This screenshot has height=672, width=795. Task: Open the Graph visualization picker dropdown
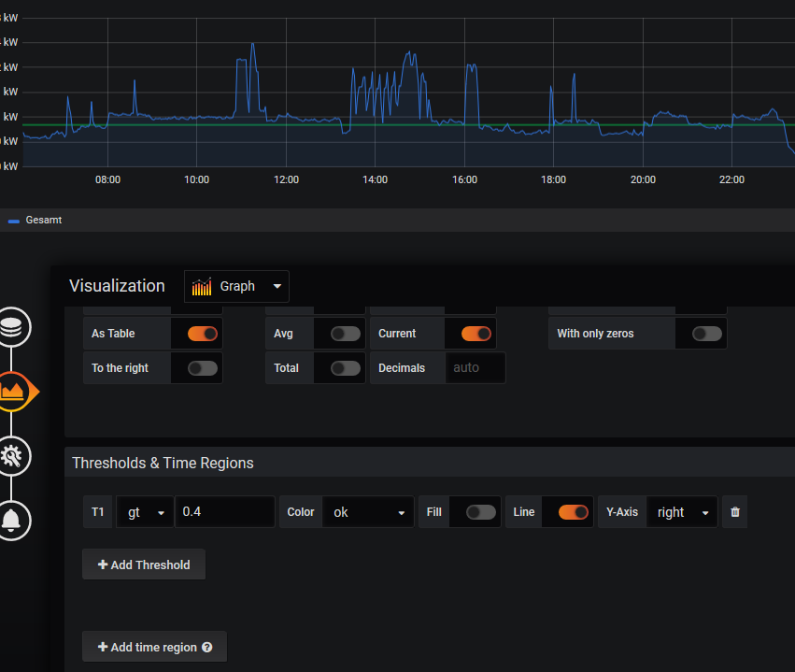(236, 287)
